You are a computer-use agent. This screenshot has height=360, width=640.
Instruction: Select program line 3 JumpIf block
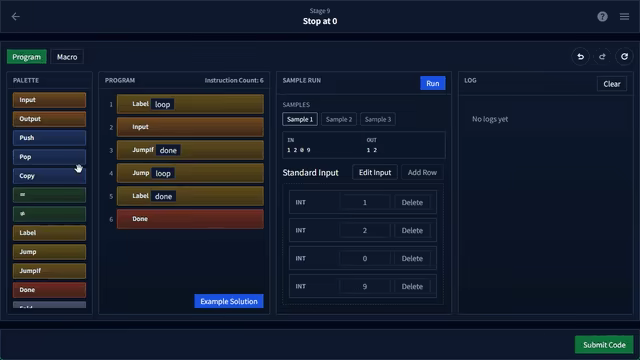click(190, 150)
